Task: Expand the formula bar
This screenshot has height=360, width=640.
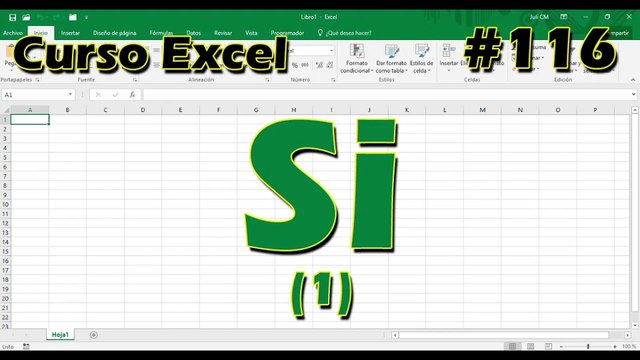Action: click(x=633, y=95)
